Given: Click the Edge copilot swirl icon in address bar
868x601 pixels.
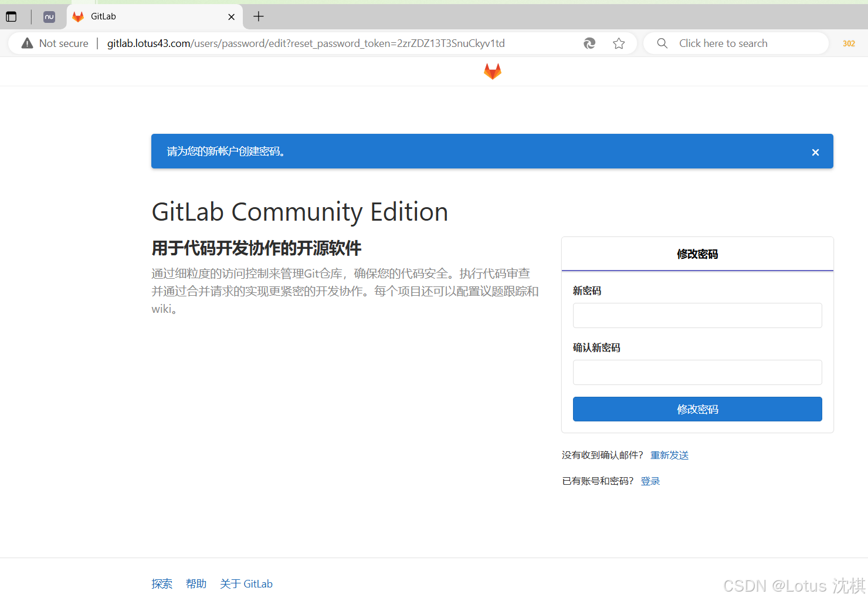Looking at the screenshot, I should tap(589, 43).
